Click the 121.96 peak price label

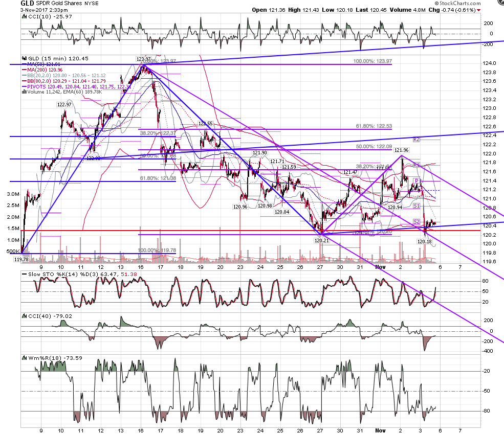point(402,150)
